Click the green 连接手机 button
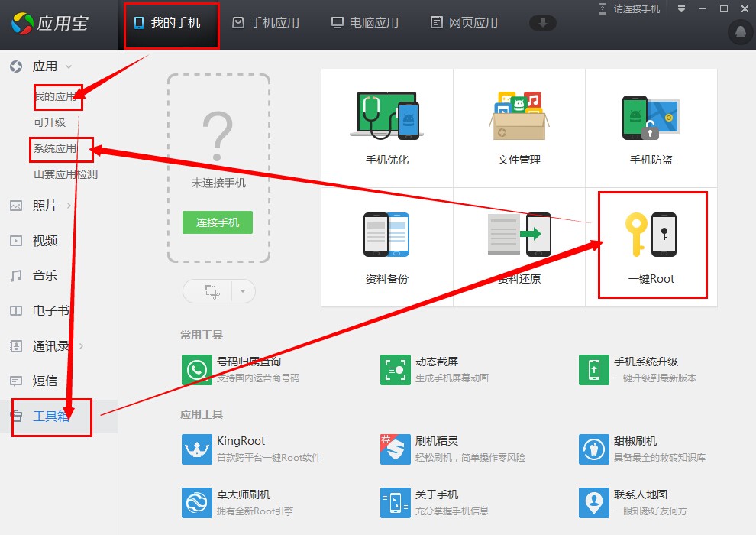756x535 pixels. click(218, 222)
